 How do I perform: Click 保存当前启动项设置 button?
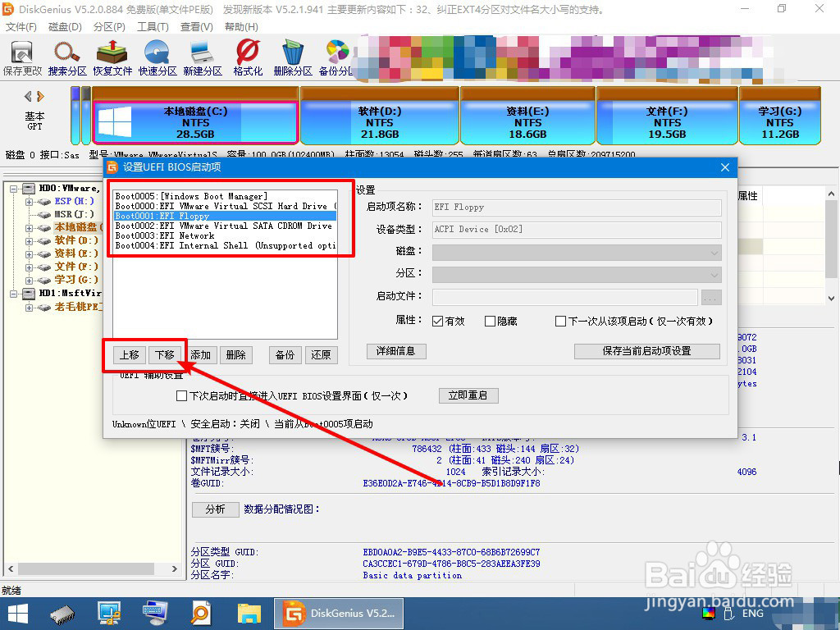646,351
